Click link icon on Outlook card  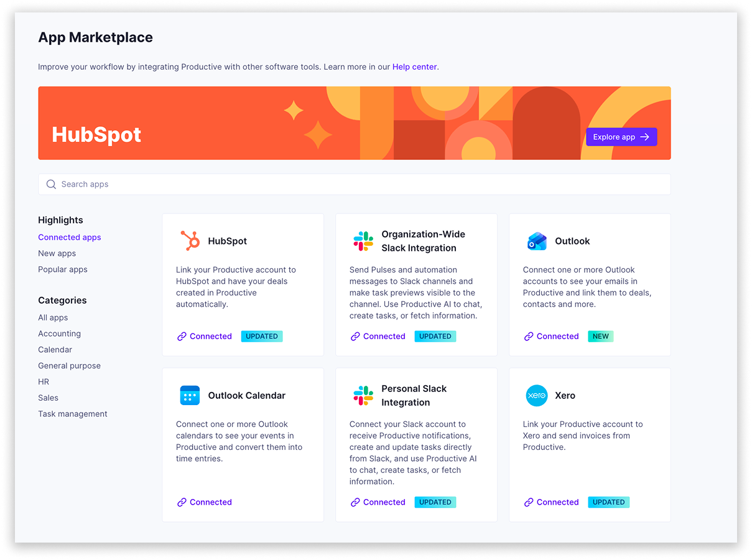click(529, 336)
